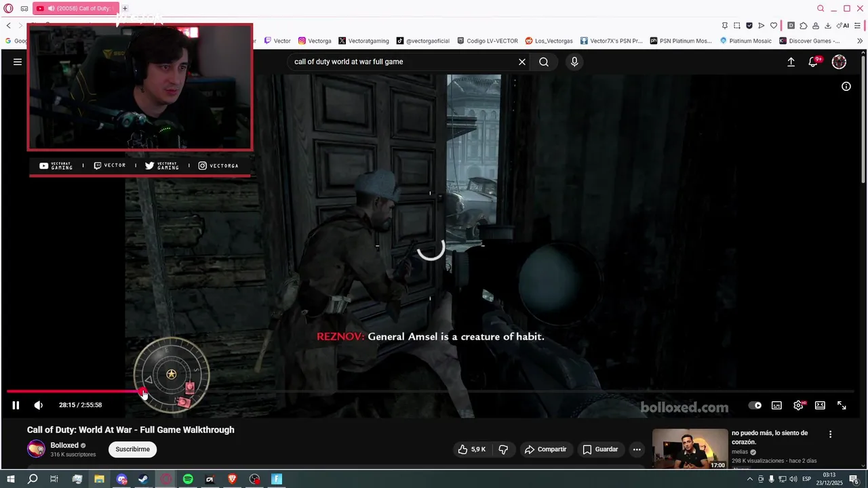
Task: Bookmark page with the heart icon
Action: (774, 26)
